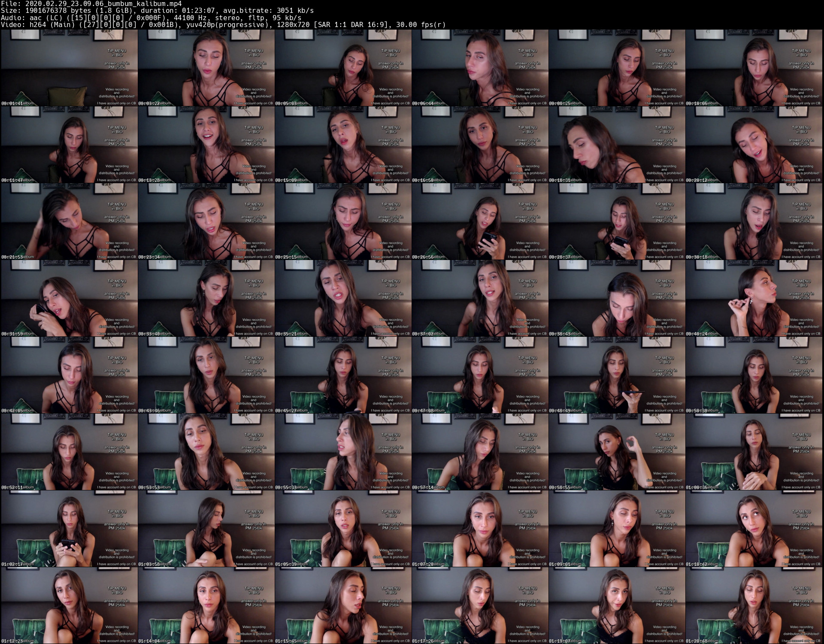Viewport: 824px width, 644px height.
Task: Click the frame timestamped 01:15:45
Action: pyautogui.click(x=343, y=605)
